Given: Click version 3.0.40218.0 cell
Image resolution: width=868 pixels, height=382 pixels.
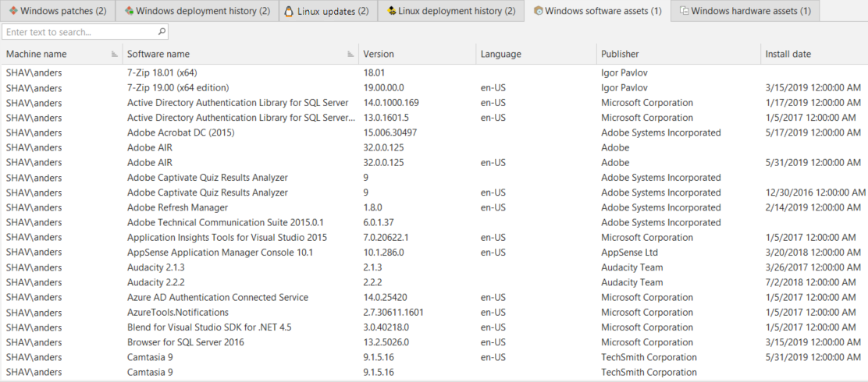Looking at the screenshot, I should (x=386, y=327).
